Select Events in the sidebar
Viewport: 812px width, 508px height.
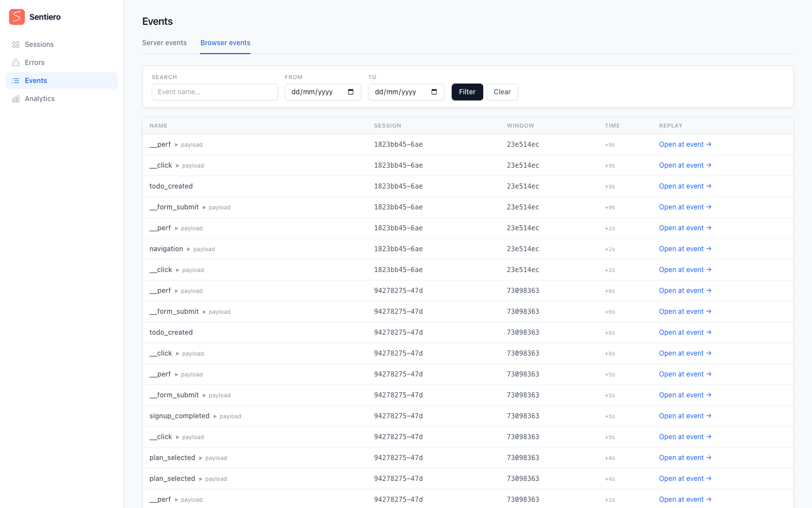(x=61, y=81)
